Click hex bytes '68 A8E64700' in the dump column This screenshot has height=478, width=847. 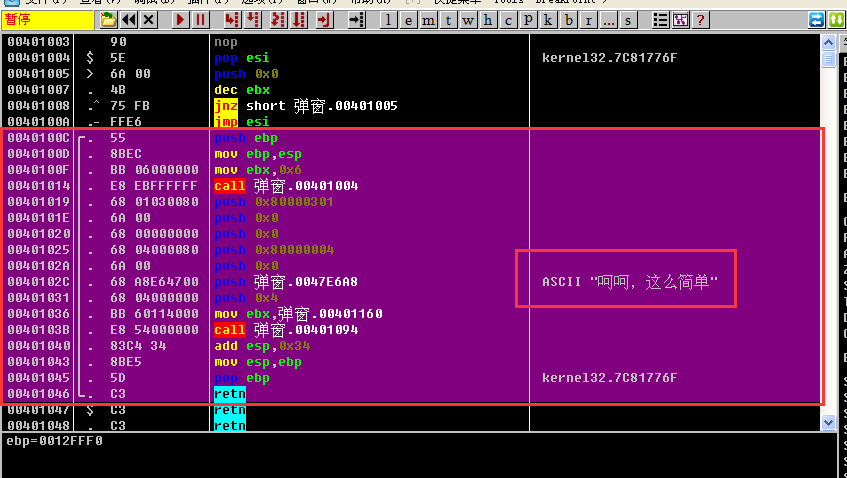tap(154, 282)
